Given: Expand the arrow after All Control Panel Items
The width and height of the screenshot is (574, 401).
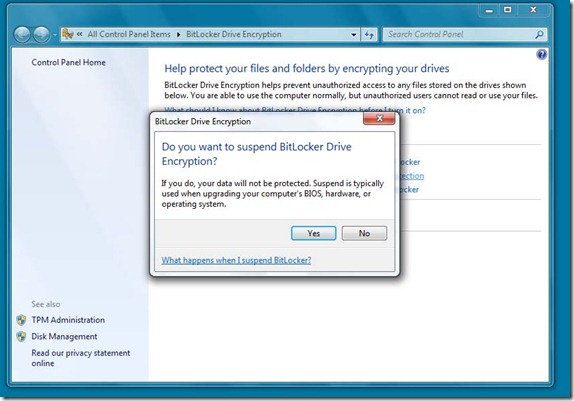Looking at the screenshot, I should (178, 34).
